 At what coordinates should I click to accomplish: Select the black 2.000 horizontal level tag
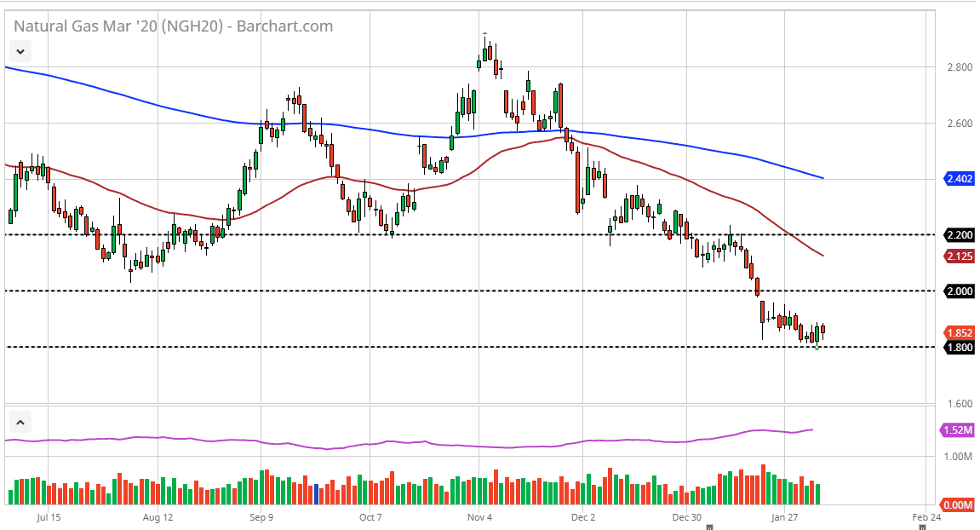point(958,291)
